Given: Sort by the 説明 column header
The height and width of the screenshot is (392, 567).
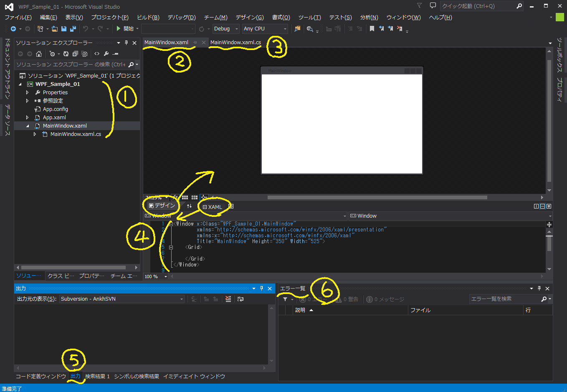Looking at the screenshot, I should click(x=351, y=310).
